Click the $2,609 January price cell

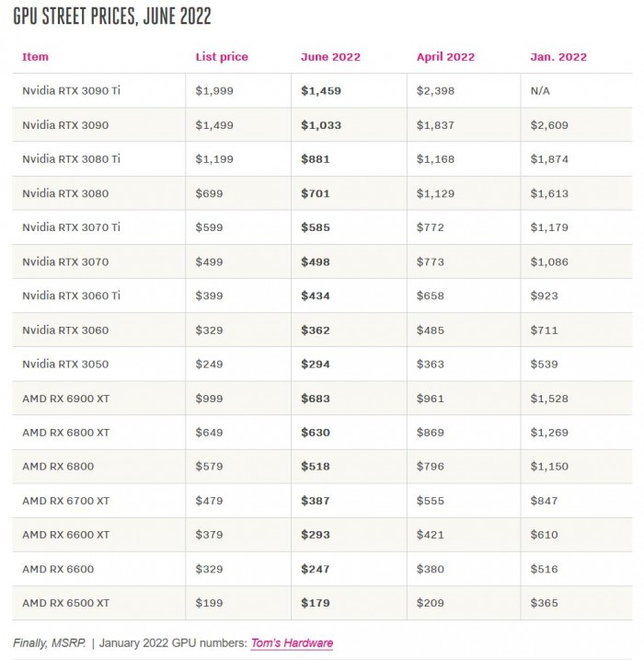click(x=549, y=125)
